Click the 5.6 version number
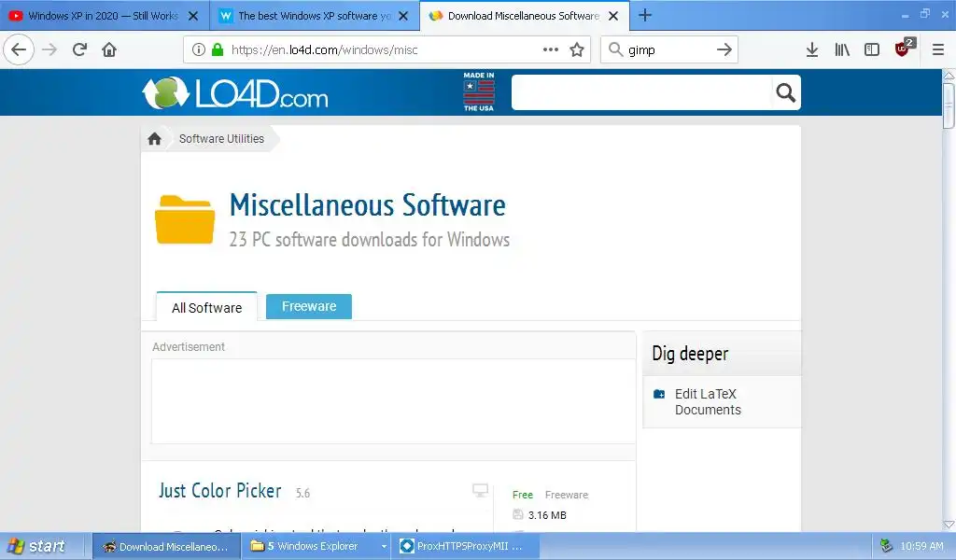This screenshot has width=956, height=560. point(303,493)
